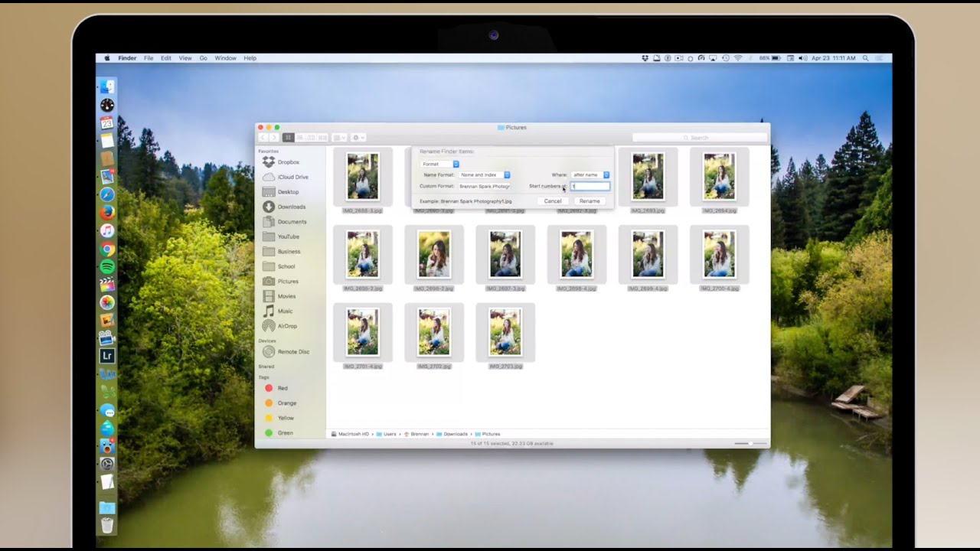980x551 pixels.
Task: Open the Dropbox folder in sidebar
Action: point(281,162)
